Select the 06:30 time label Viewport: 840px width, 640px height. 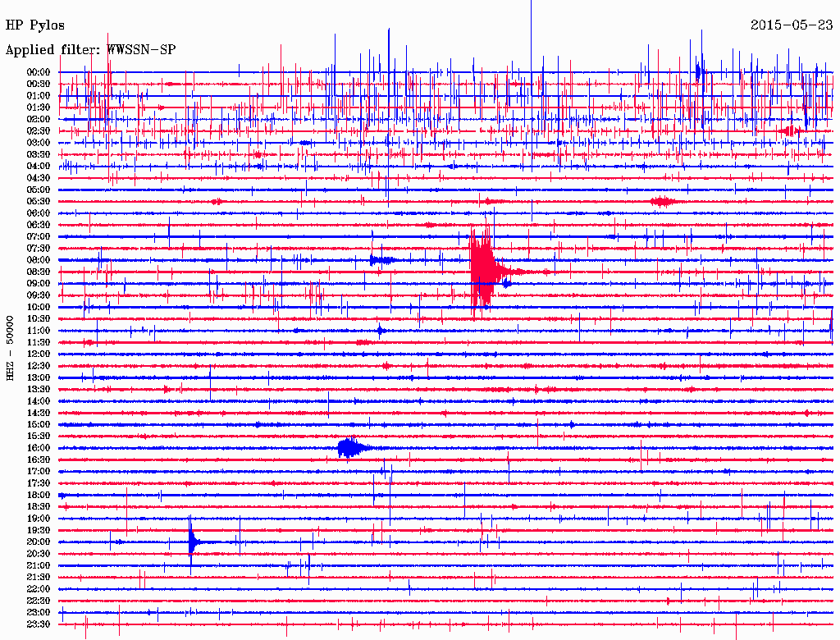pyautogui.click(x=39, y=225)
